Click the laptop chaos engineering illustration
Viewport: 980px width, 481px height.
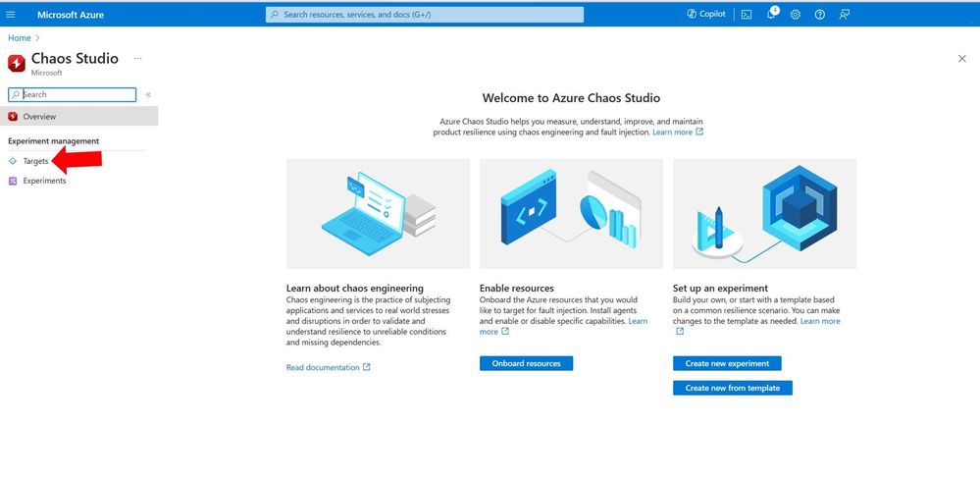(378, 214)
